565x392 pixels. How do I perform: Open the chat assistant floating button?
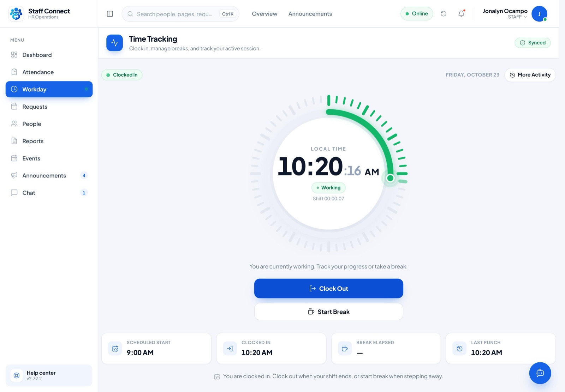(540, 373)
